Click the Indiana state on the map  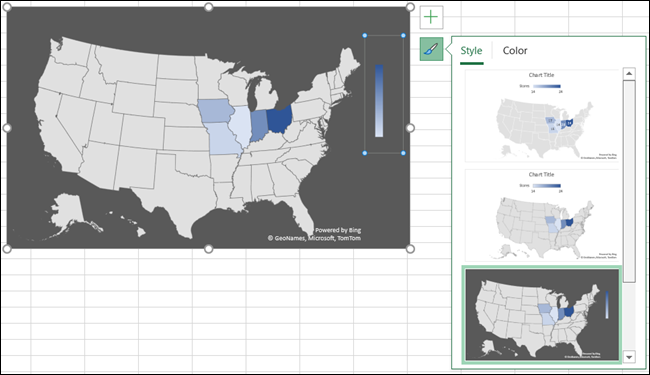[259, 124]
